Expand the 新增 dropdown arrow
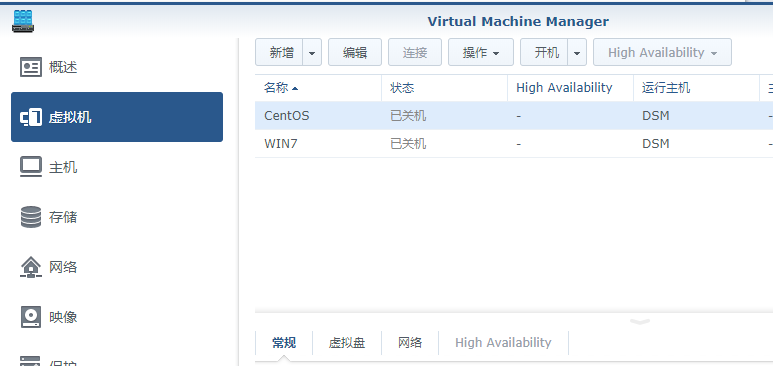The image size is (773, 366). point(312,52)
